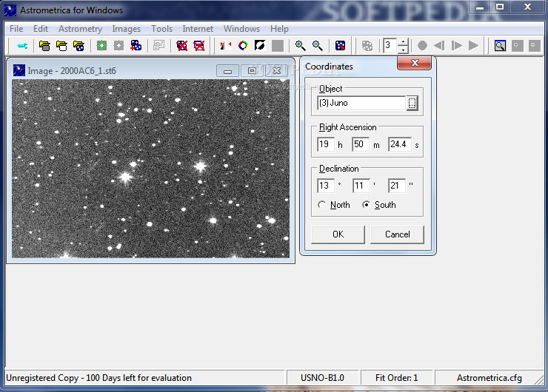Click the last gray square toolbar icon

[535, 46]
